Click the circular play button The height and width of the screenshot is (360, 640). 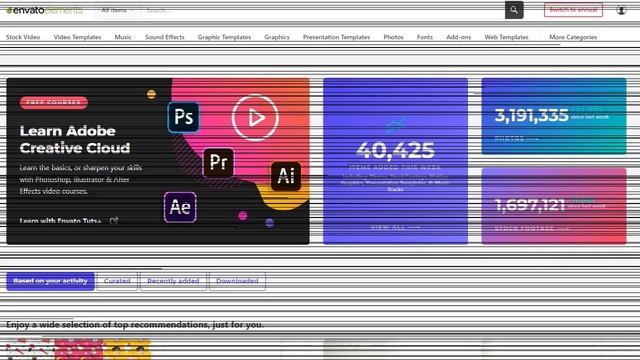[256, 118]
